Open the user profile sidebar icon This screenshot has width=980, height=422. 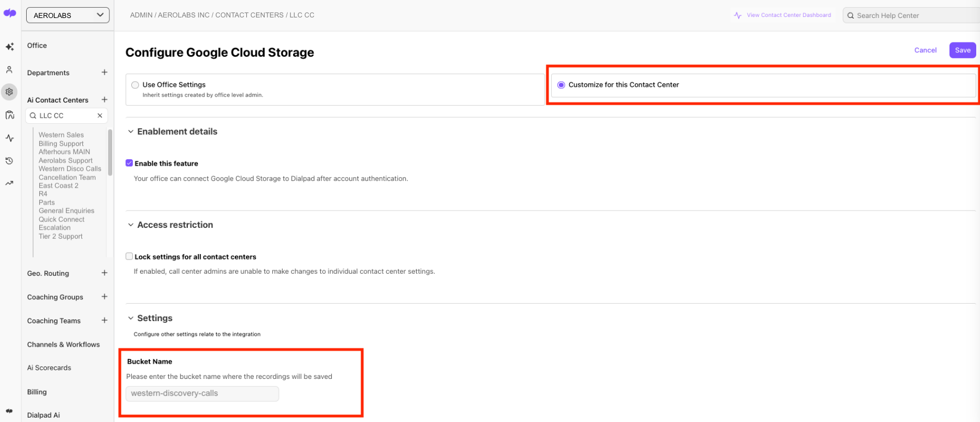(9, 70)
